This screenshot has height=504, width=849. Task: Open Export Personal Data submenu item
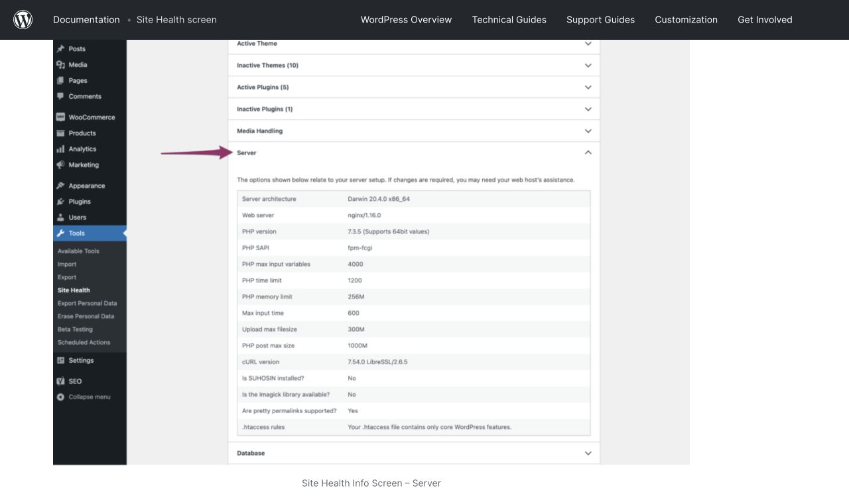tap(87, 303)
